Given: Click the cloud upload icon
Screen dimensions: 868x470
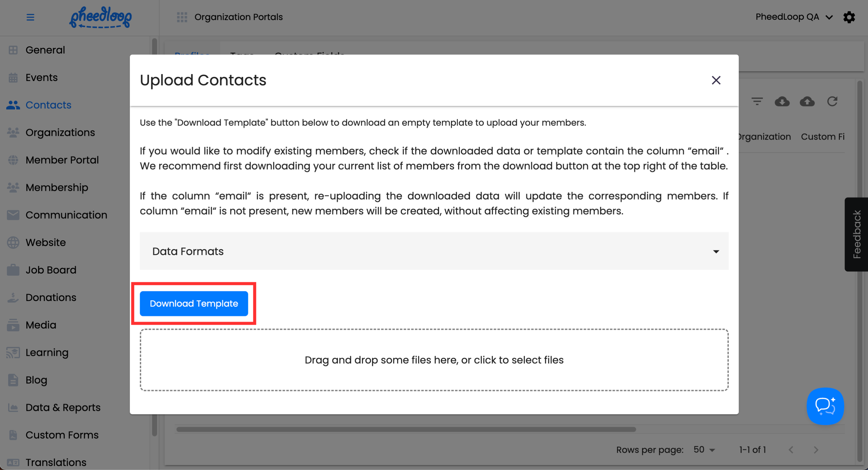Looking at the screenshot, I should (x=807, y=101).
